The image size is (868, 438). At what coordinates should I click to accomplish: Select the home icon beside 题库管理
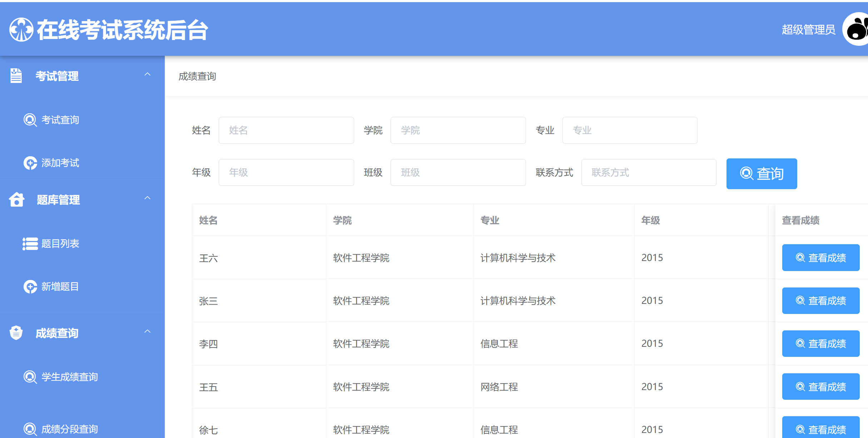(16, 200)
